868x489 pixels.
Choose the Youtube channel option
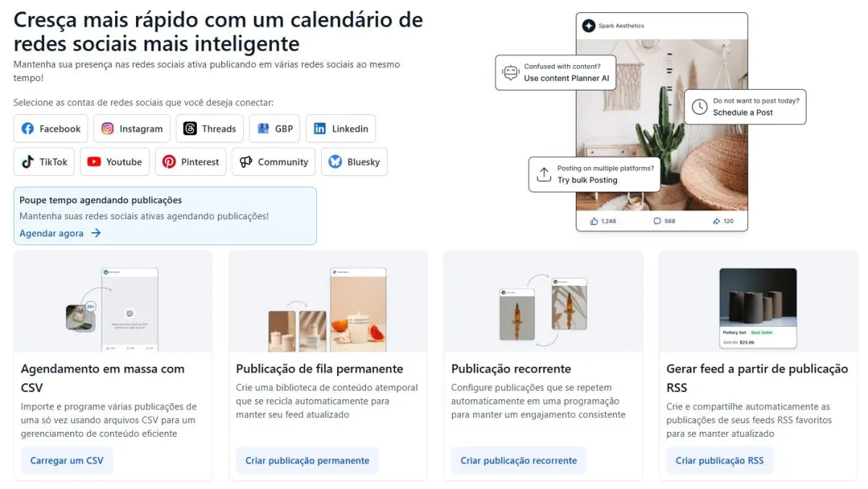115,162
